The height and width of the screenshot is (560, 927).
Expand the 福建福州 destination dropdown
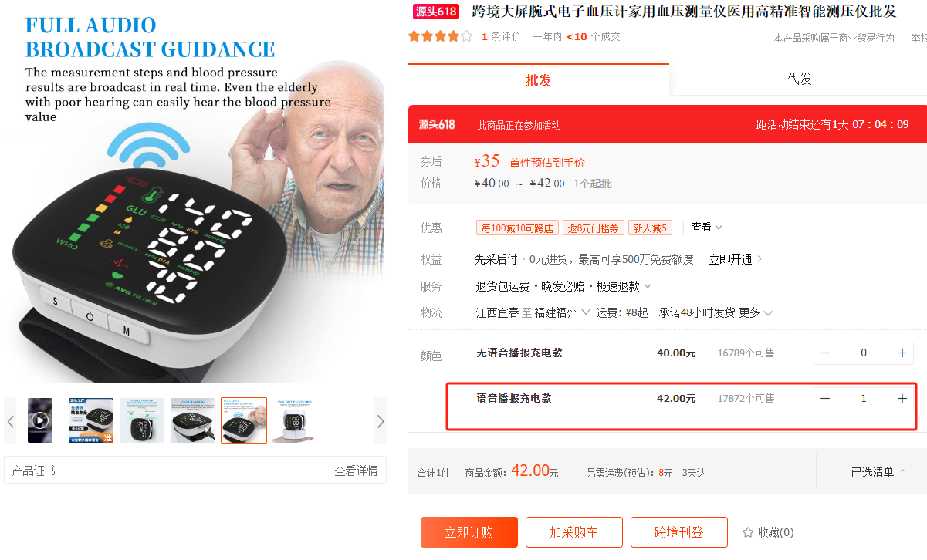563,312
